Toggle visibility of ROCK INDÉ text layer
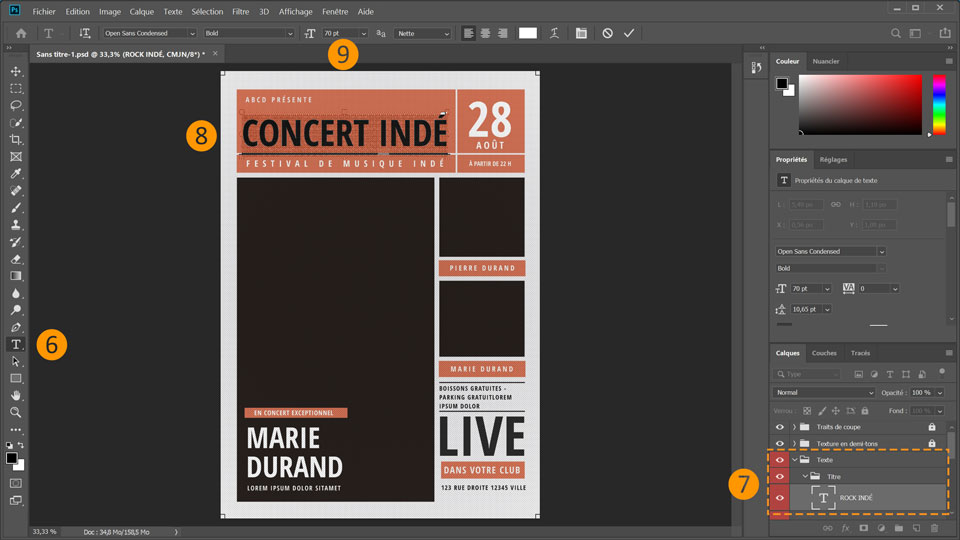The image size is (960, 540). click(x=780, y=497)
